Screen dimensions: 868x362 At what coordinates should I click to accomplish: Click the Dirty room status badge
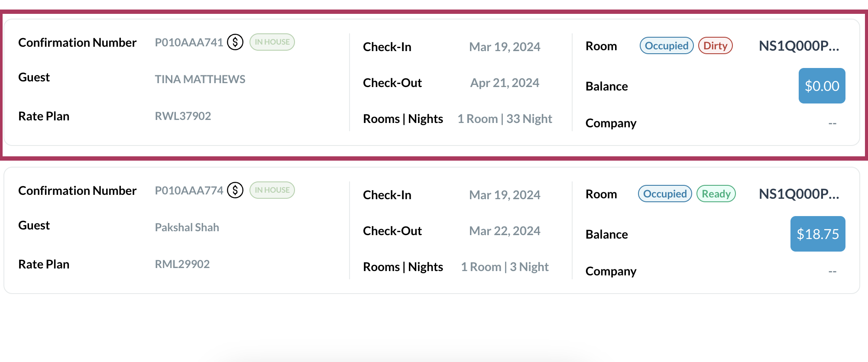click(x=715, y=46)
